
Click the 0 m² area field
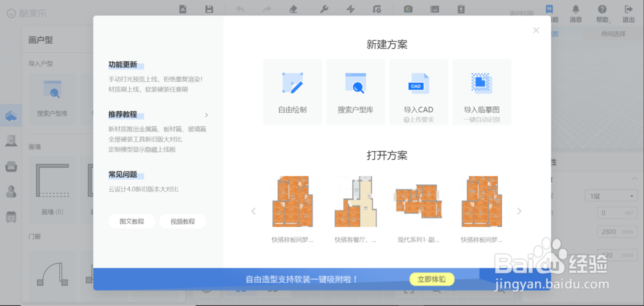pos(617,213)
